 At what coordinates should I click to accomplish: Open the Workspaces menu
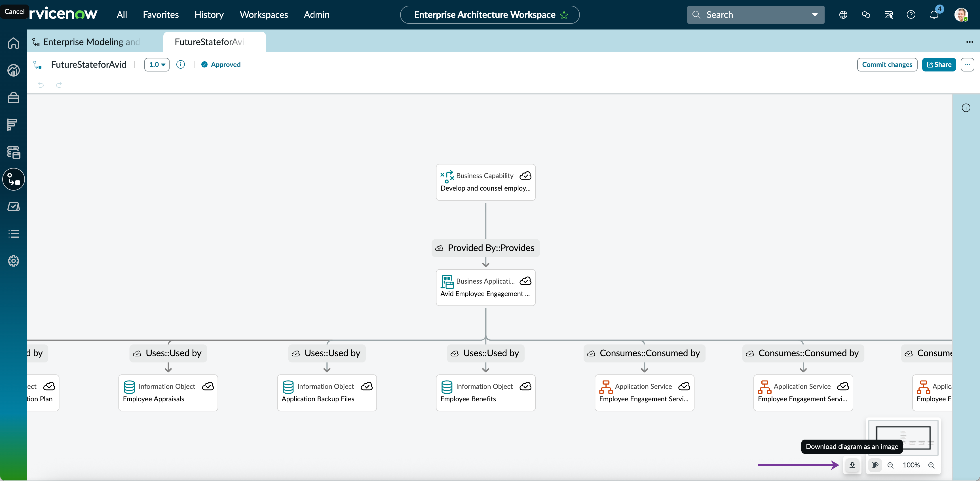[x=264, y=15]
